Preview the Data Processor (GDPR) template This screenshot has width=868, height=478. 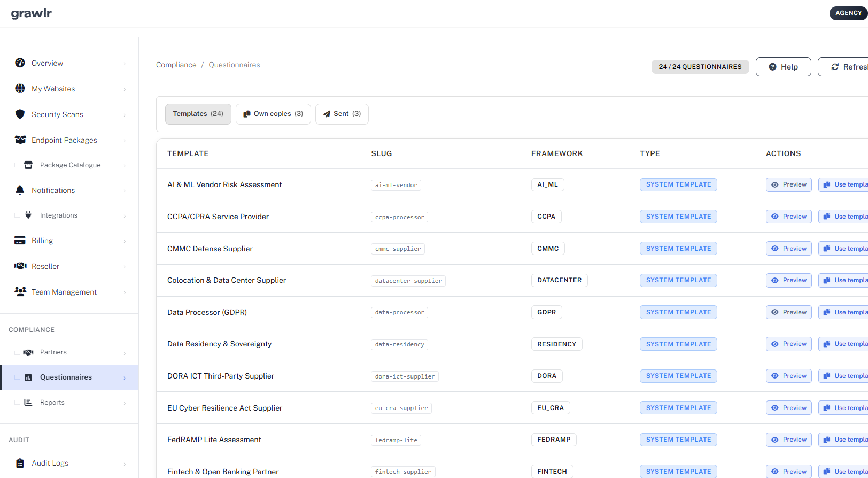point(789,312)
